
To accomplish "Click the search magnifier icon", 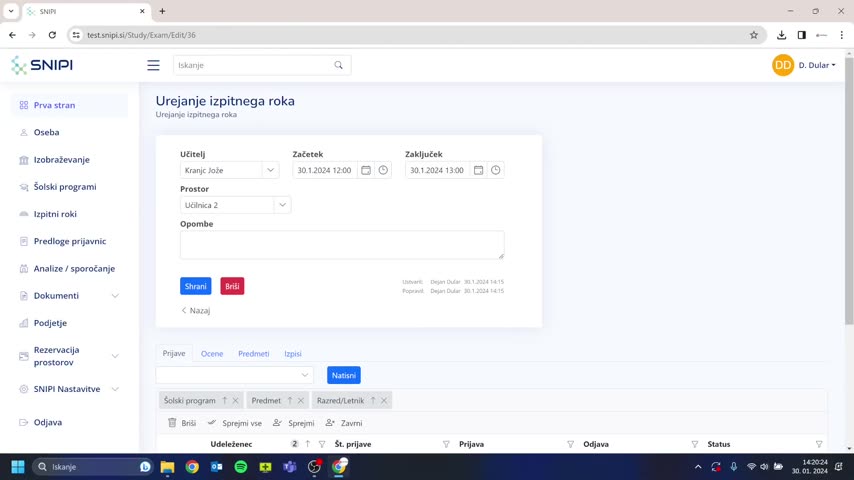I will [x=339, y=65].
